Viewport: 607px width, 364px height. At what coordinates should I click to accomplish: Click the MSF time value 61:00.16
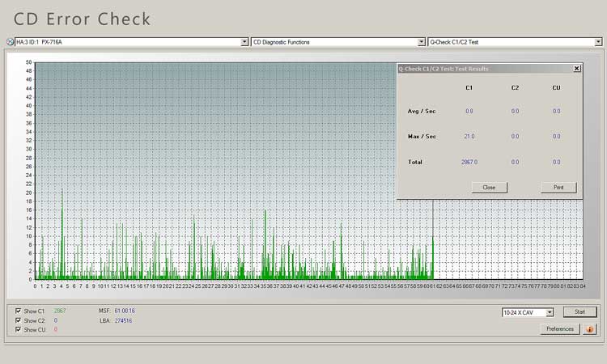pos(123,311)
